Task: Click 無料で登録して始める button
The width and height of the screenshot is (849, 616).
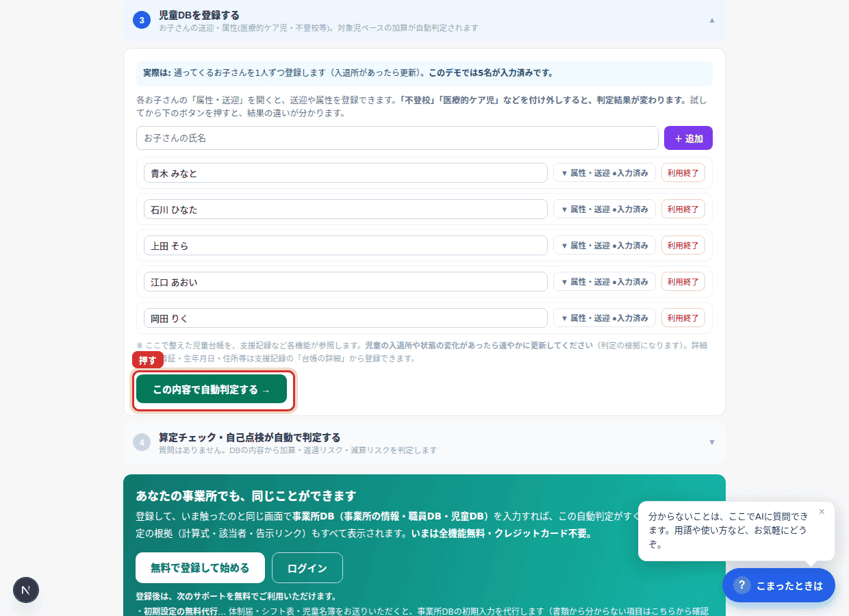Action: pos(200,567)
